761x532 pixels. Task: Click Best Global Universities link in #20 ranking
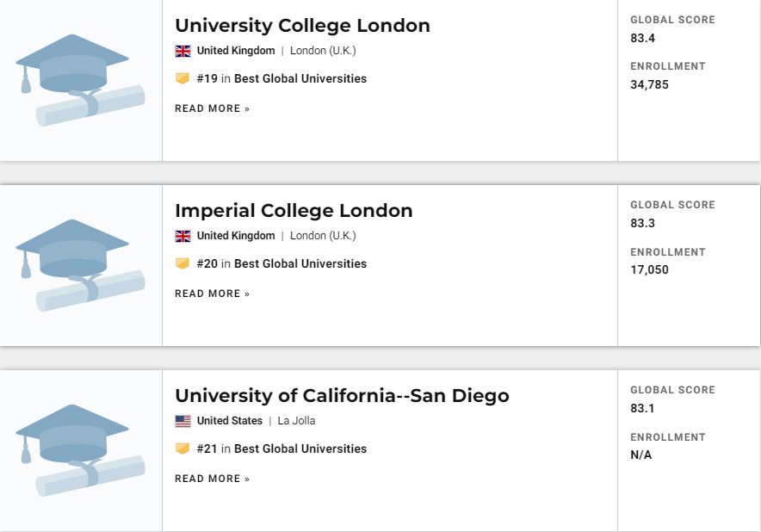(x=300, y=263)
